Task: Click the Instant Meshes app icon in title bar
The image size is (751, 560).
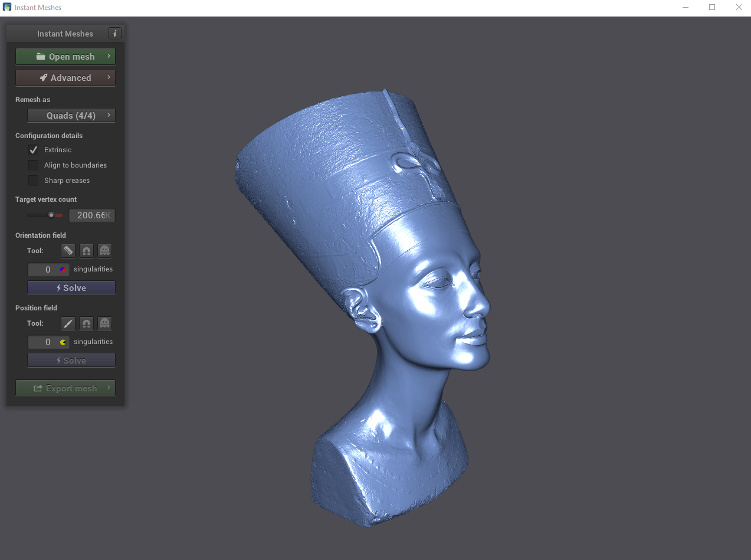Action: (7, 7)
